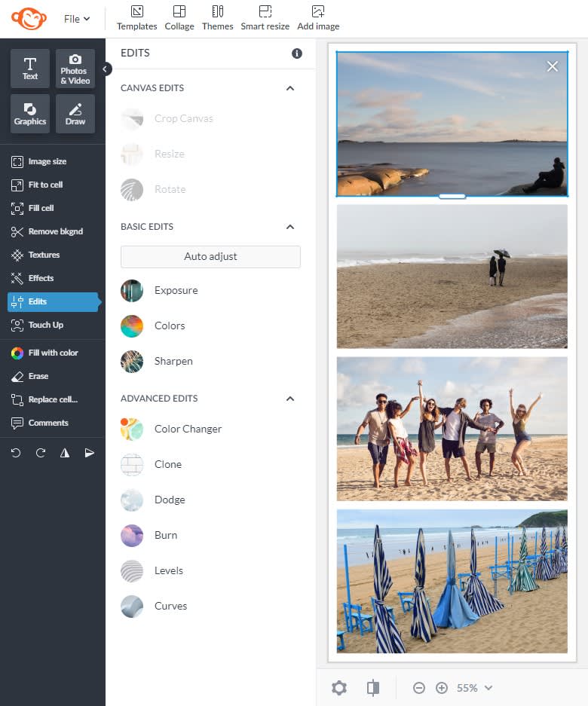
Task: Select the group of friends photo
Action: (452, 429)
